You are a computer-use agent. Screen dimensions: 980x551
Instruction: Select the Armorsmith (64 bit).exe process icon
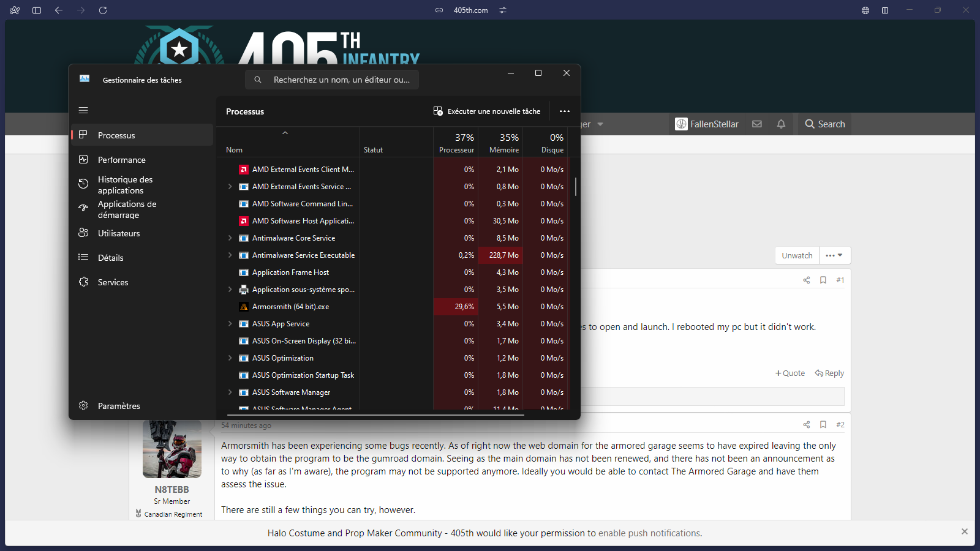[244, 307]
